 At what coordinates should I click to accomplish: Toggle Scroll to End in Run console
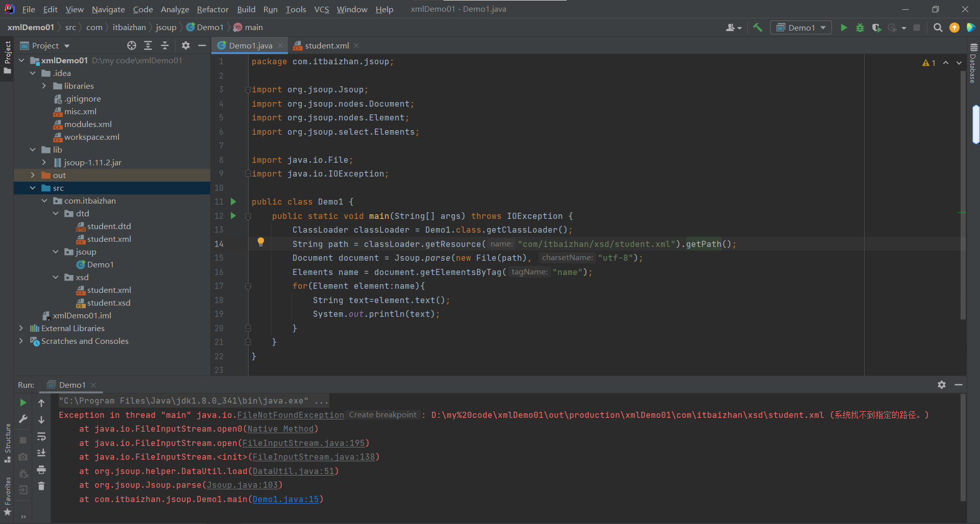point(41,453)
